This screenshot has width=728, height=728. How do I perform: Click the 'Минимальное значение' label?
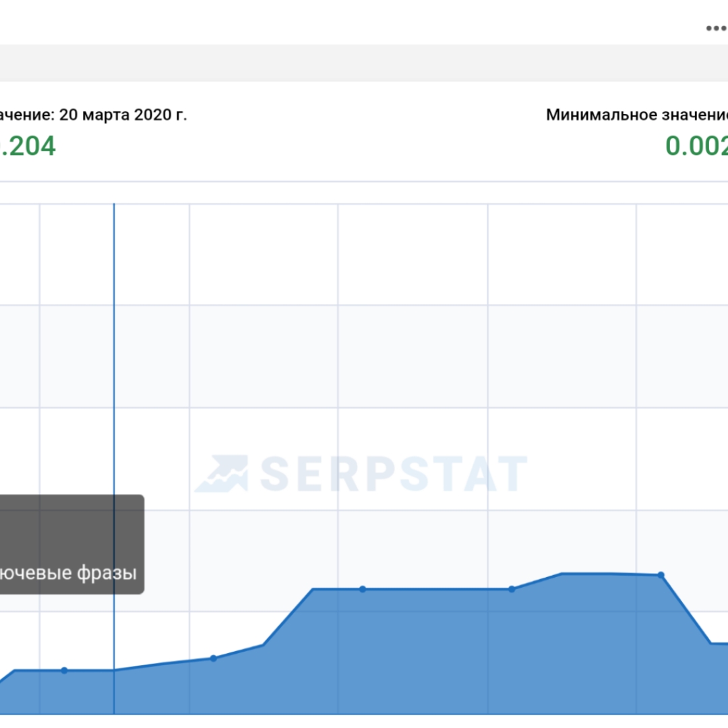(x=636, y=115)
